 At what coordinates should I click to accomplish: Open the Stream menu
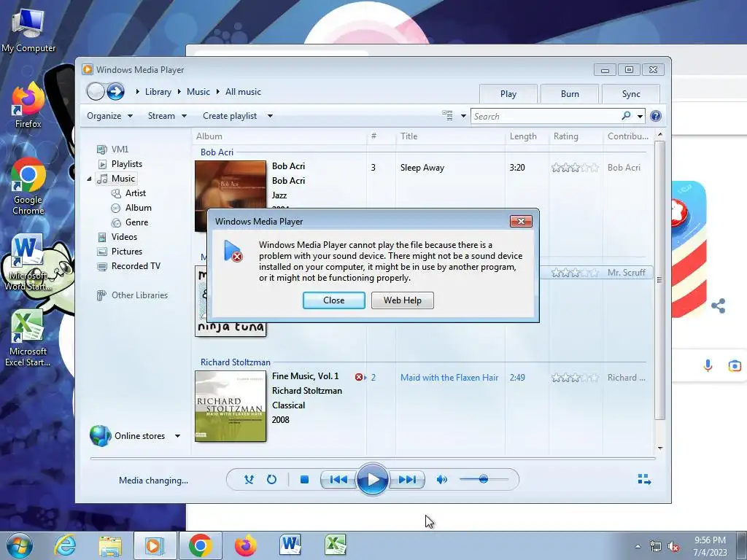pyautogui.click(x=167, y=116)
